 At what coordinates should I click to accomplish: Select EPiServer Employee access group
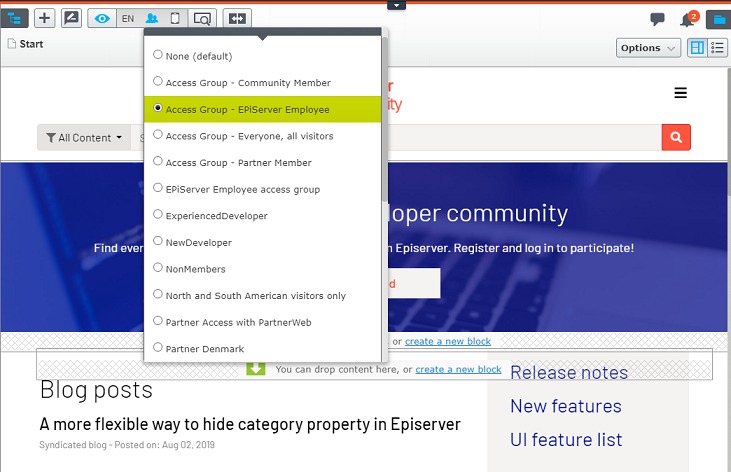tap(262, 189)
